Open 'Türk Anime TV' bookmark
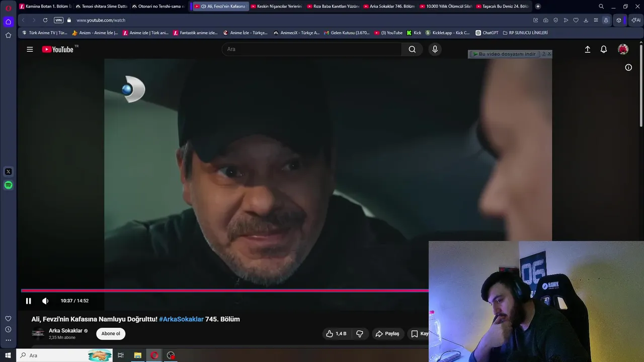This screenshot has width=644, height=362. pyautogui.click(x=44, y=33)
